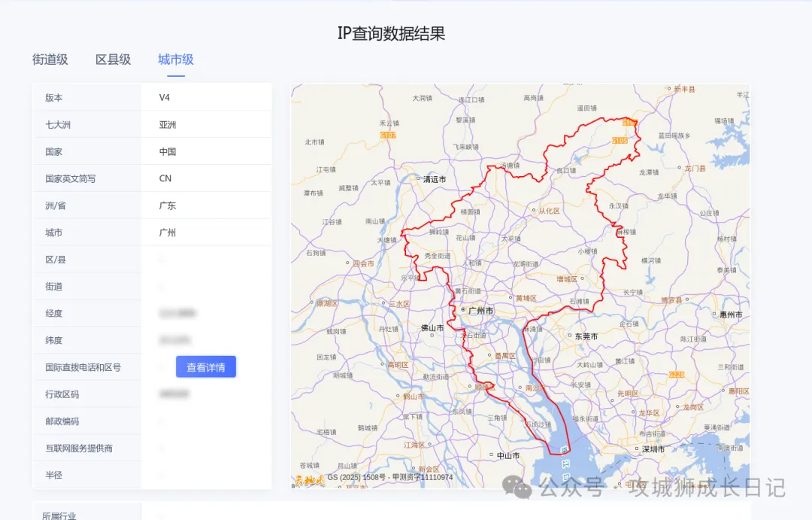Click the Tianditu logo in map corner
This screenshot has height=520, width=812.
click(x=309, y=479)
